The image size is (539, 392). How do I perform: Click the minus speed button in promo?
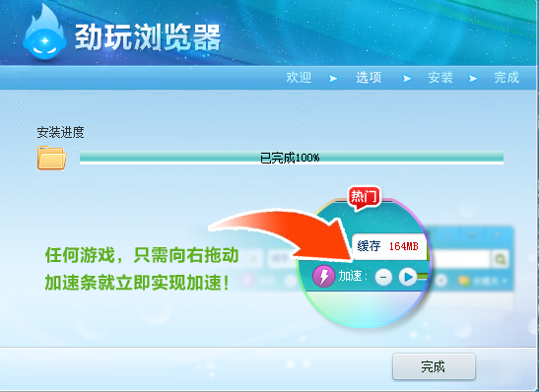coord(383,277)
